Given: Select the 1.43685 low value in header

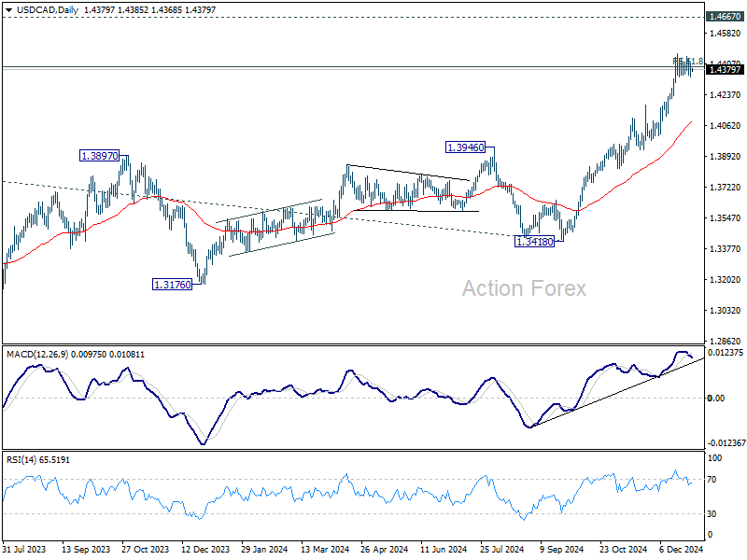Looking at the screenshot, I should tap(166, 10).
